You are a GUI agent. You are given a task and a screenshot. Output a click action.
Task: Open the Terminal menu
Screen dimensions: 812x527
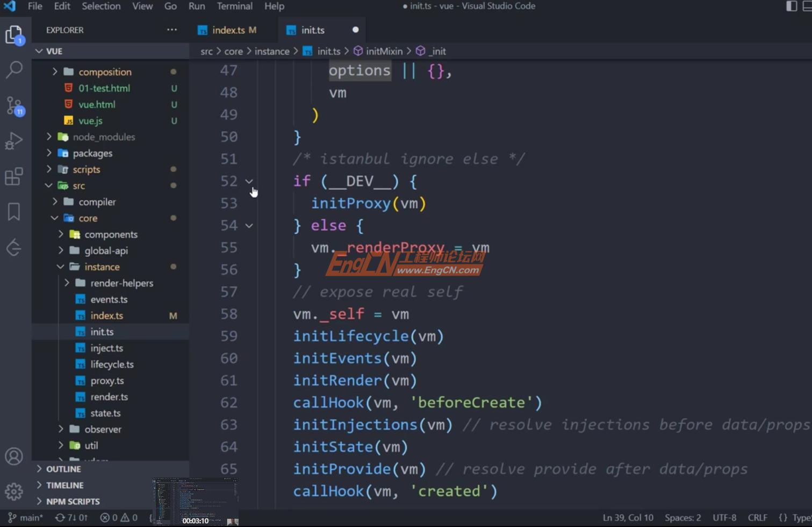click(234, 6)
